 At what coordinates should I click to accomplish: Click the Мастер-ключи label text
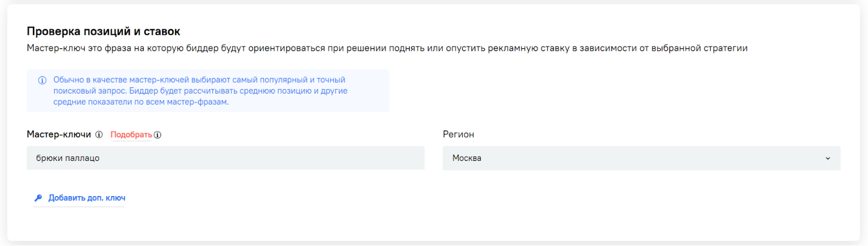[x=59, y=134]
